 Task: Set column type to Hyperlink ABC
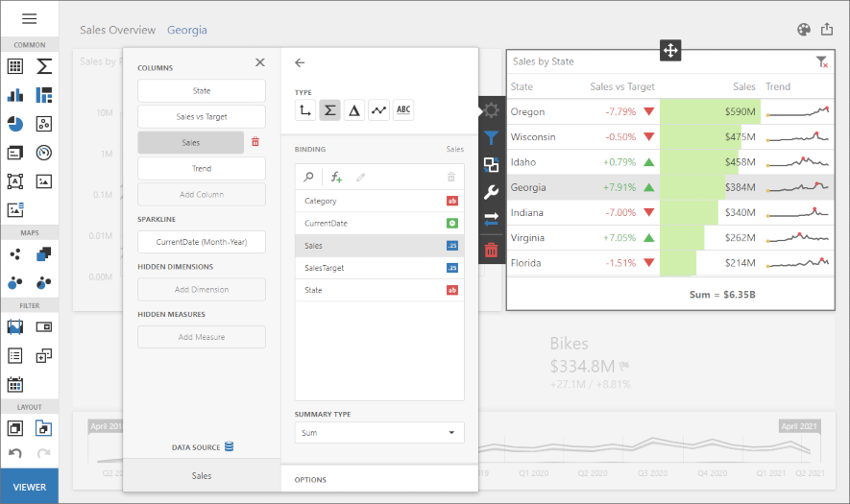tap(403, 110)
